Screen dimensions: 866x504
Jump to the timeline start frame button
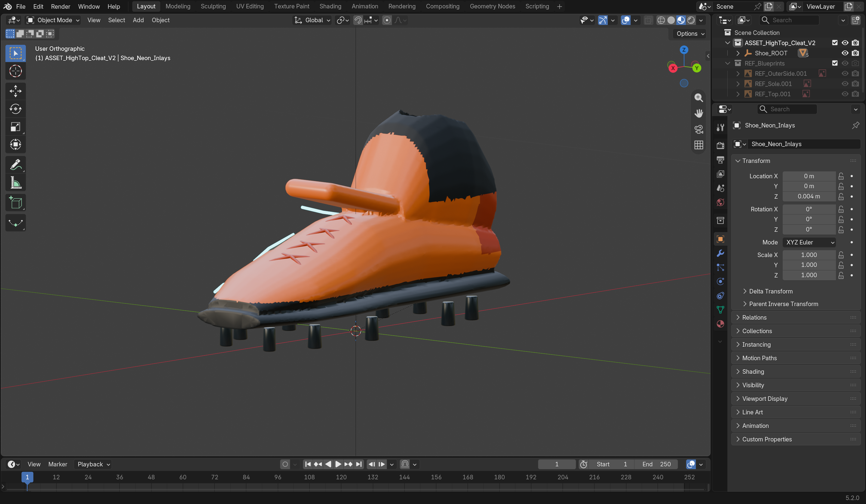pos(308,465)
